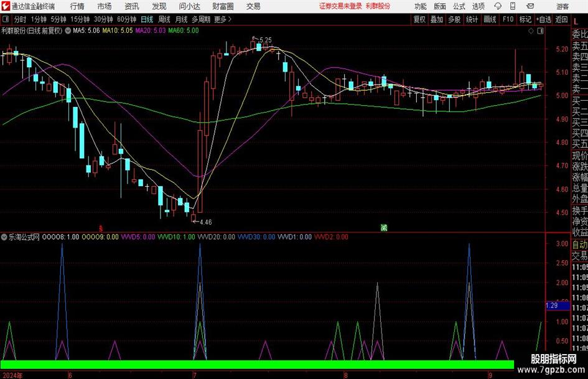The image size is (588, 379).
Task: Open the 选项 menu
Action: [x=478, y=6]
